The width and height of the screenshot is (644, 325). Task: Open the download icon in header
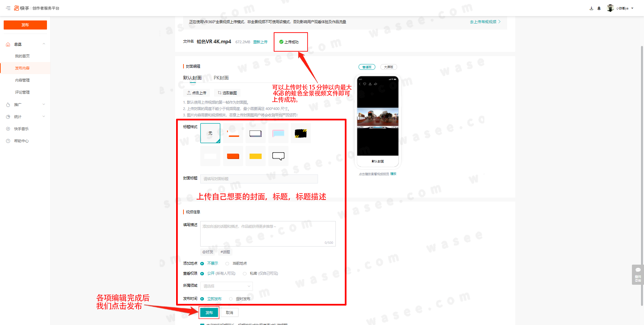[x=591, y=8]
